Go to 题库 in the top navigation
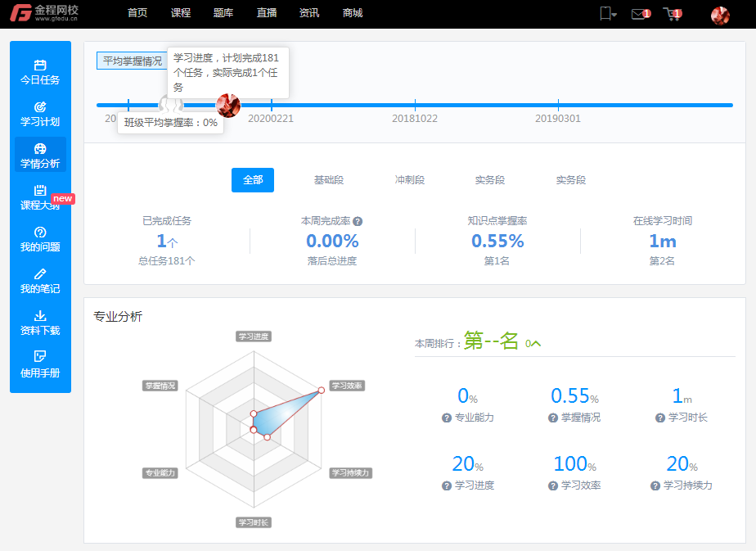This screenshot has width=756, height=551. (x=223, y=13)
